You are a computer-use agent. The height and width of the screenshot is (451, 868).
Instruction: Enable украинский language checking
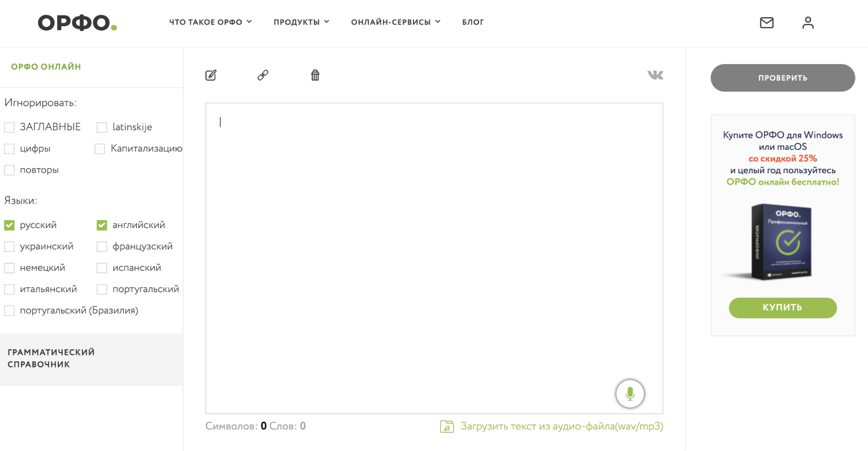point(9,246)
